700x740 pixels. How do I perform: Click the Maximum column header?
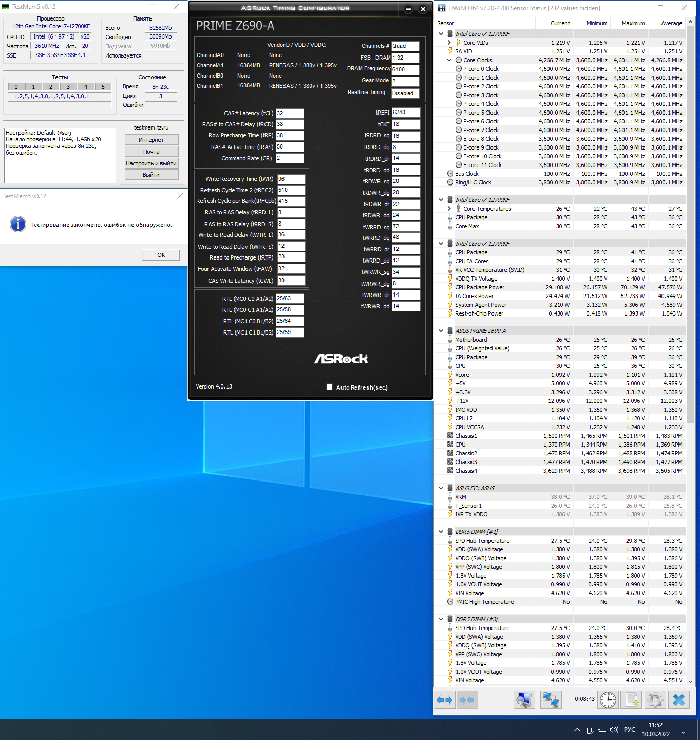629,23
